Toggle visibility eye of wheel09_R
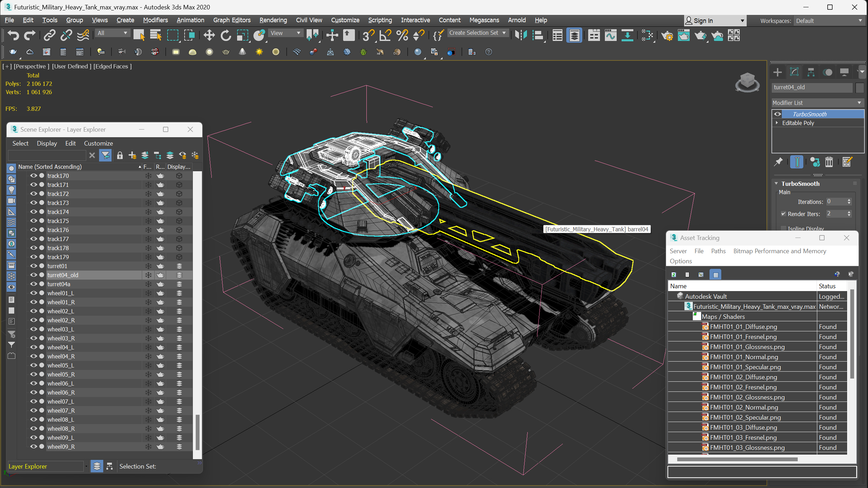This screenshot has height=488, width=868. pos(33,447)
